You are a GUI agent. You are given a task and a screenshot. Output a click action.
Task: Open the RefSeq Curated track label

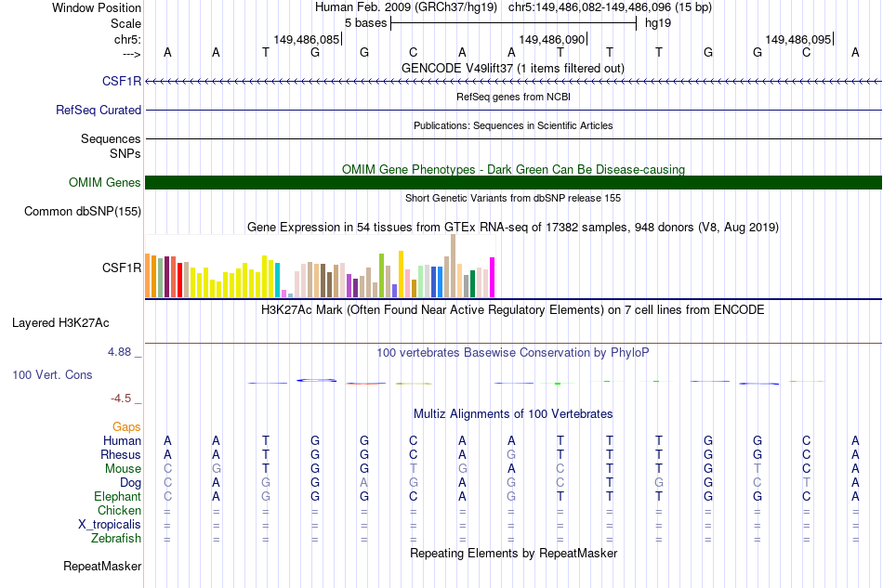point(99,110)
